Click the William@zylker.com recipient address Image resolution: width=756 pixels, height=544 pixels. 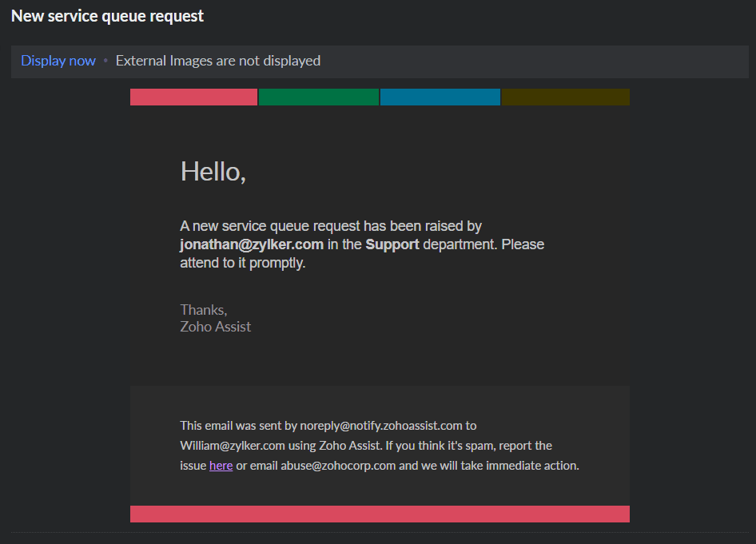point(231,446)
